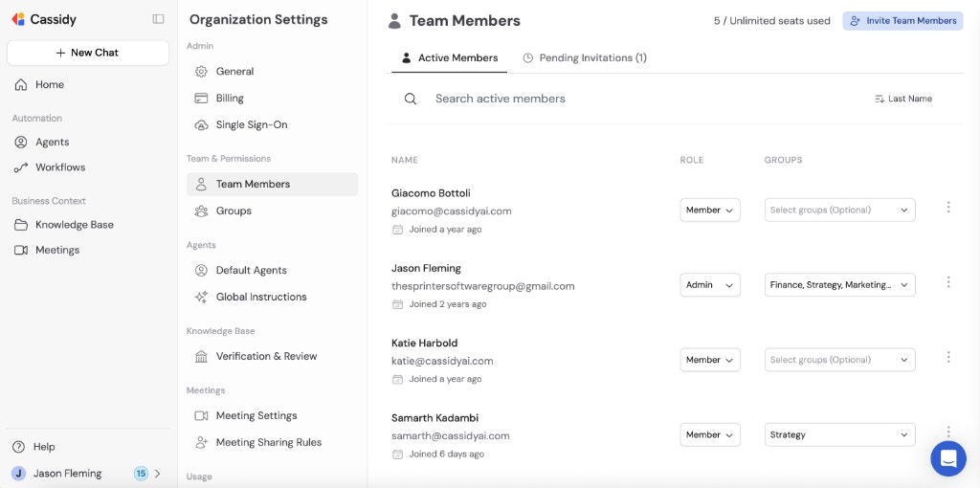Click the Knowledge Base folder icon
The height and width of the screenshot is (488, 980).
[21, 225]
